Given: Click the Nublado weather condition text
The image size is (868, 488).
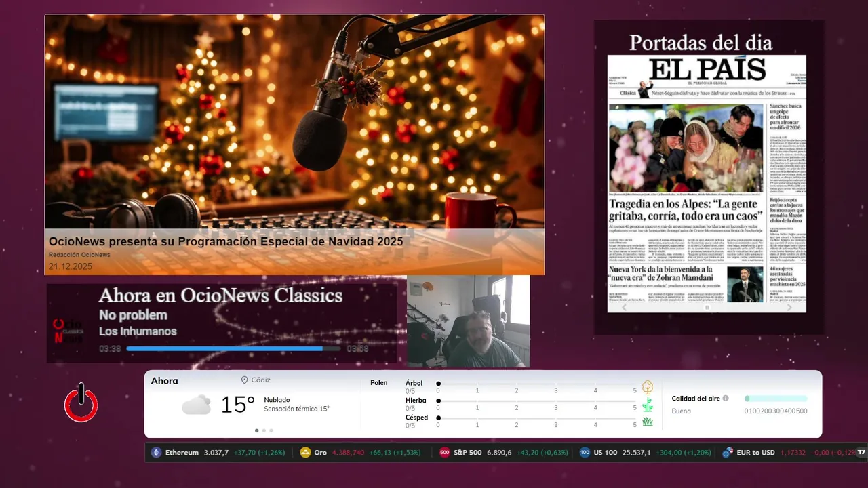Looking at the screenshot, I should [277, 400].
